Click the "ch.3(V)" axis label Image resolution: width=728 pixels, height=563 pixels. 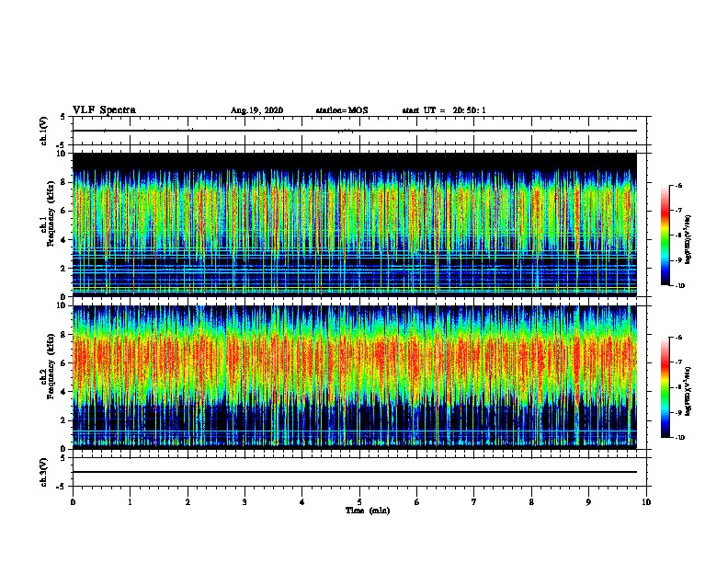(44, 472)
